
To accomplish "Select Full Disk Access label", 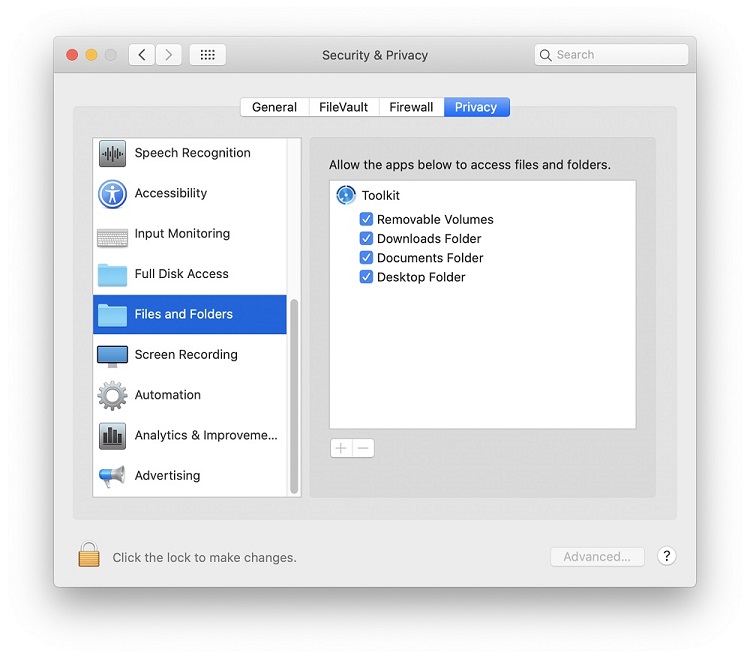I will (x=181, y=274).
